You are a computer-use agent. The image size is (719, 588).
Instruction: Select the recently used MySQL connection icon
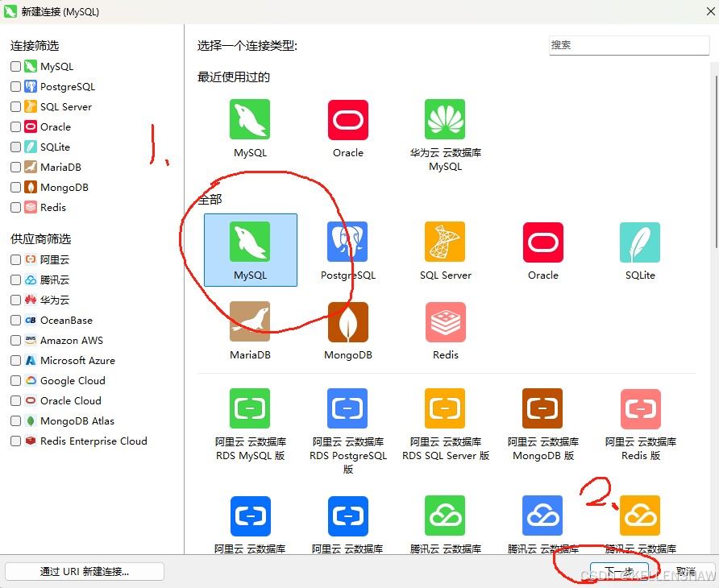pyautogui.click(x=250, y=120)
